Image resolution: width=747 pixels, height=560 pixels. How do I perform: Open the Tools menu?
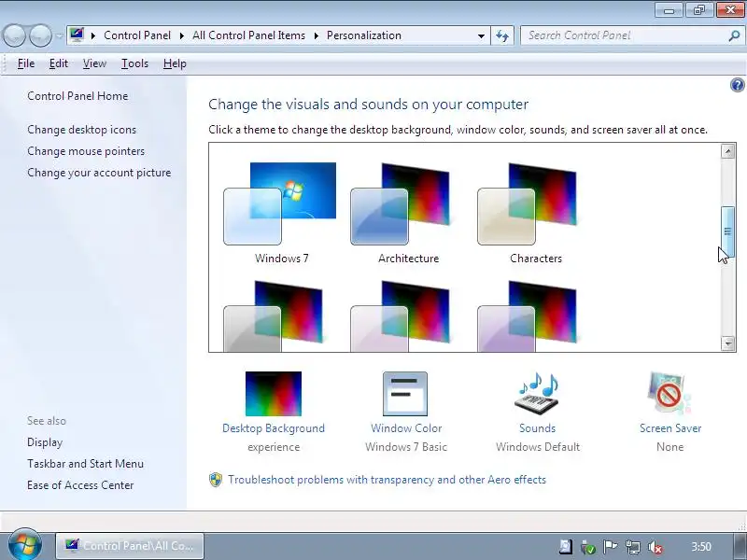(134, 63)
